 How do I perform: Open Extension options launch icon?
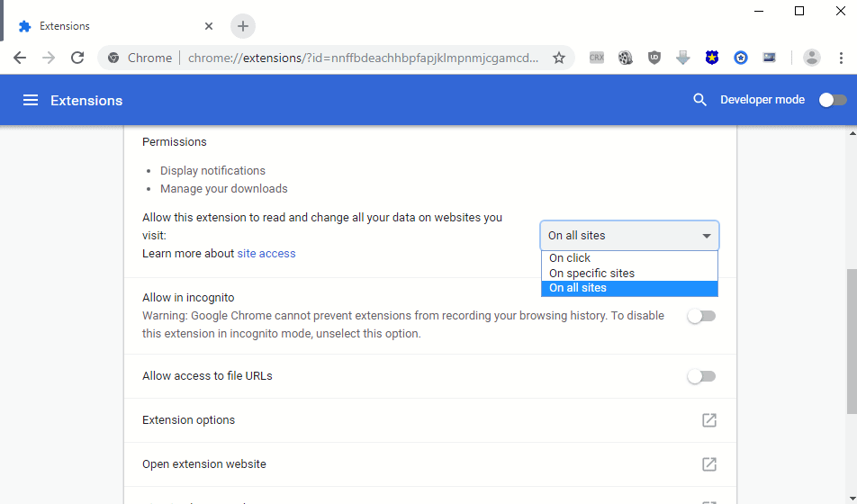708,419
